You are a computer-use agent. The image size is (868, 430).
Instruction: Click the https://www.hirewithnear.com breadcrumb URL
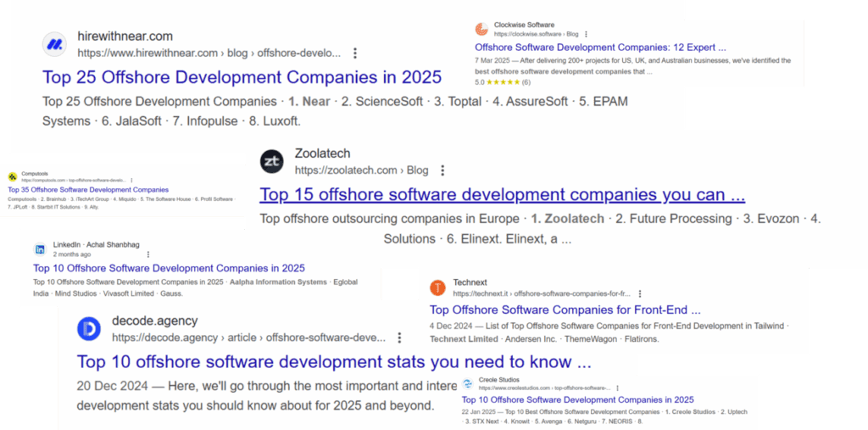[209, 53]
